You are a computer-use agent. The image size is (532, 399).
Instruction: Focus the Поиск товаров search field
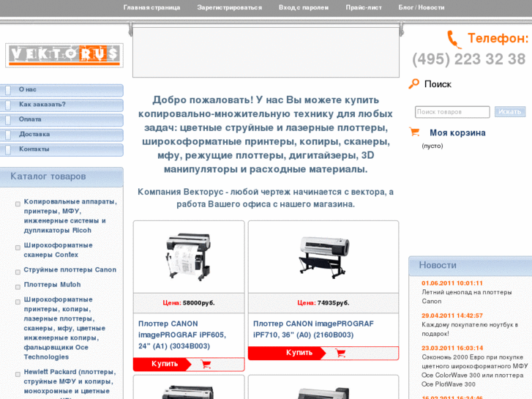(x=452, y=112)
